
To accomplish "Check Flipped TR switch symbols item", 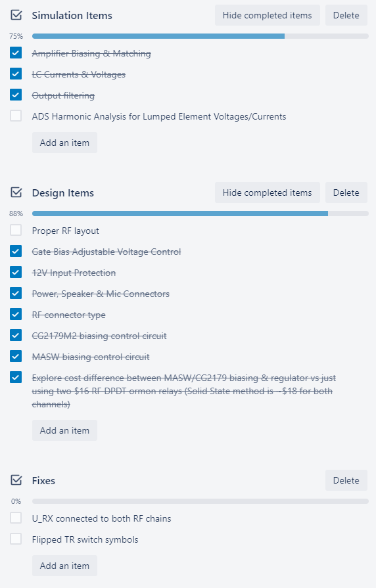I will pos(16,539).
